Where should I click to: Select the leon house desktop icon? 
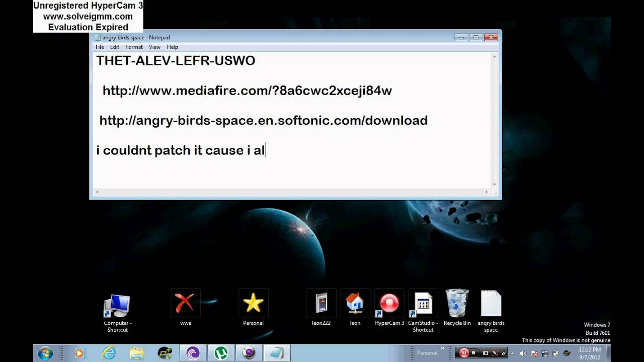(x=355, y=308)
